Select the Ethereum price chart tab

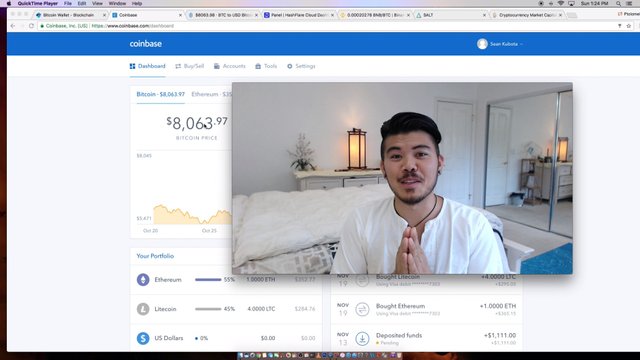coord(211,94)
